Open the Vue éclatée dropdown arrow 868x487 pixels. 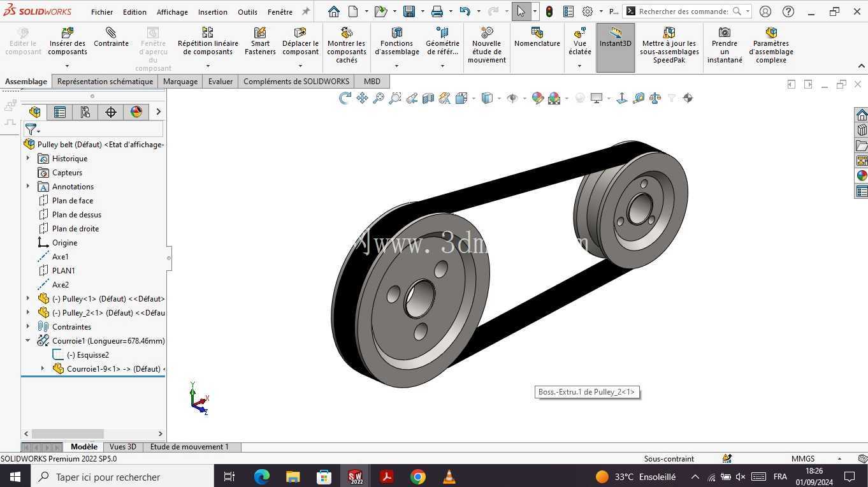(x=579, y=66)
